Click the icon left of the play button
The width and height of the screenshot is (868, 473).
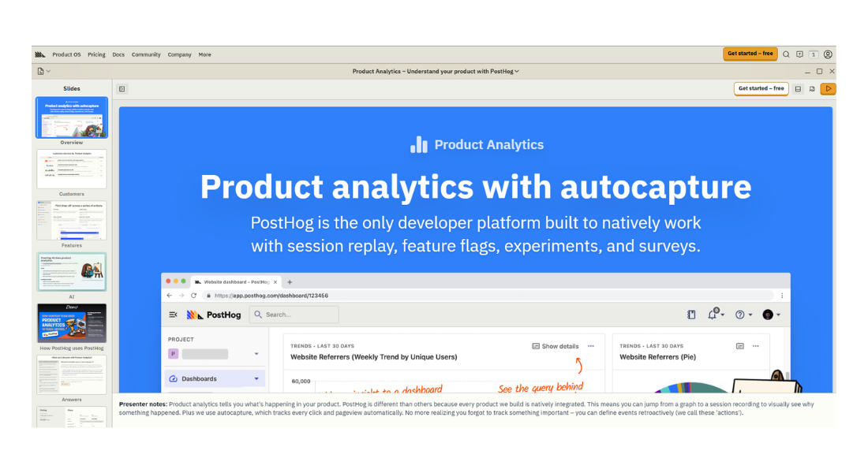[812, 89]
